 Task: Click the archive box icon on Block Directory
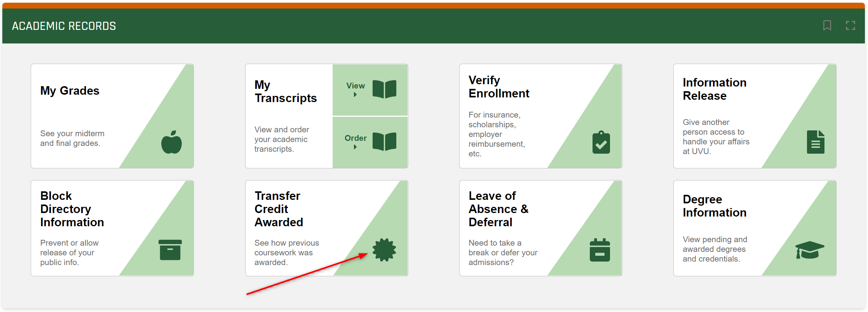(170, 250)
